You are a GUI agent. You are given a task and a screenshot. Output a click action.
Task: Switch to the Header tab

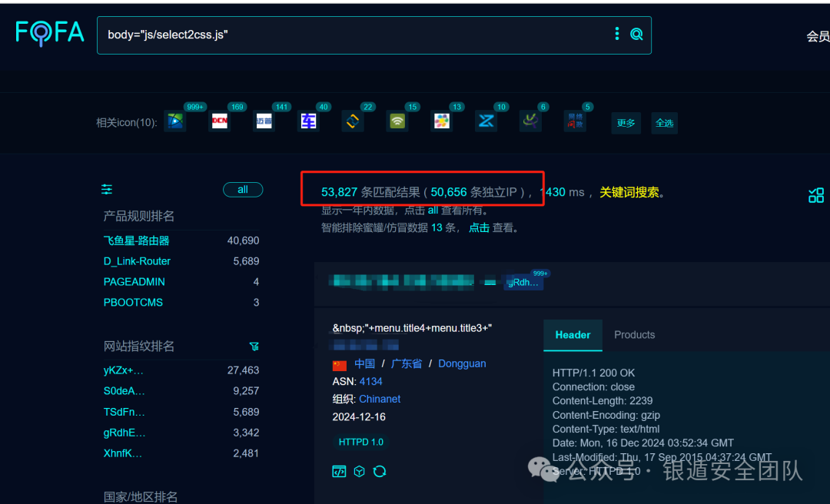[573, 334]
